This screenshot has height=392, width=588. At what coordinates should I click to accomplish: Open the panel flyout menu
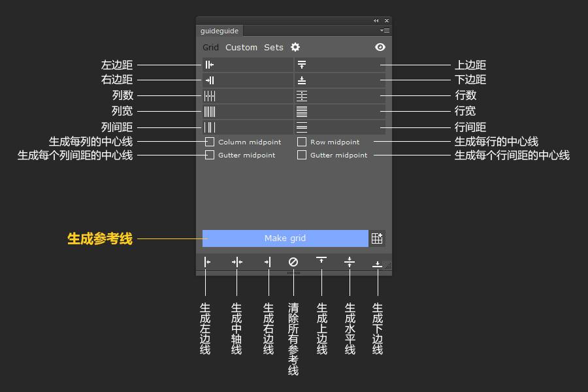[384, 29]
